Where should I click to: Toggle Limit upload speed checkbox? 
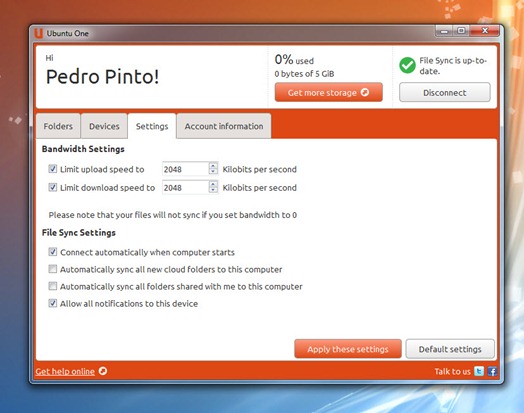(x=52, y=169)
